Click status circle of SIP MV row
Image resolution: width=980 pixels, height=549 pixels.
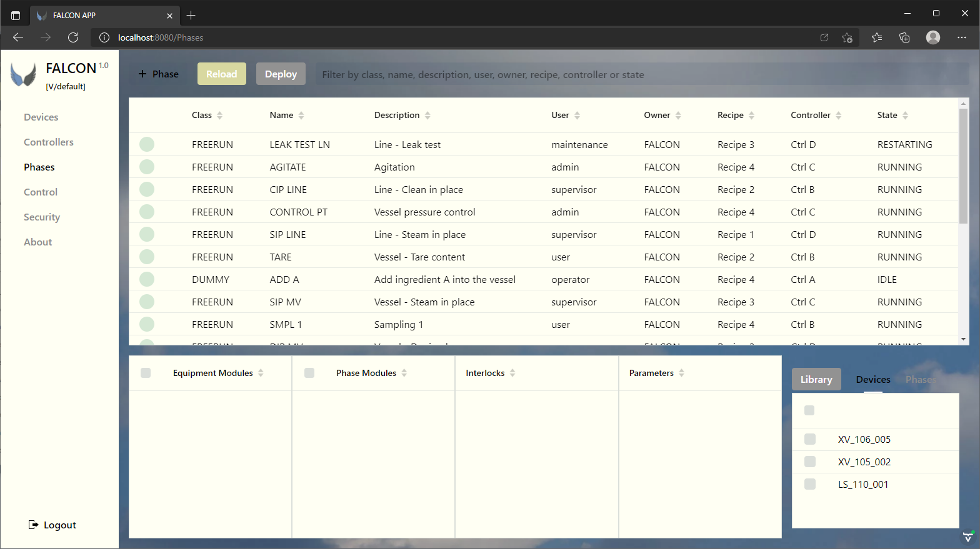(x=147, y=302)
